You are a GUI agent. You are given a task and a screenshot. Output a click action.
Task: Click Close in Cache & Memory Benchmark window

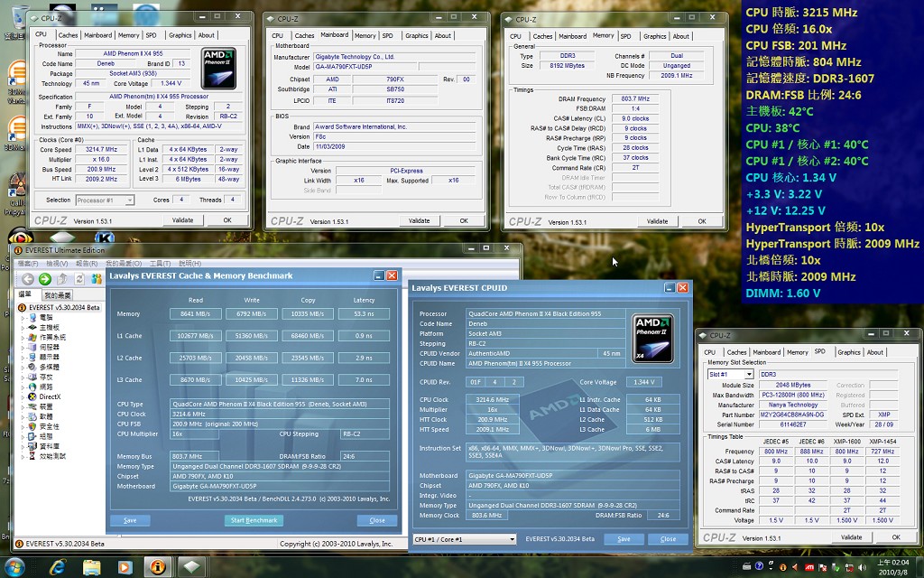click(377, 520)
